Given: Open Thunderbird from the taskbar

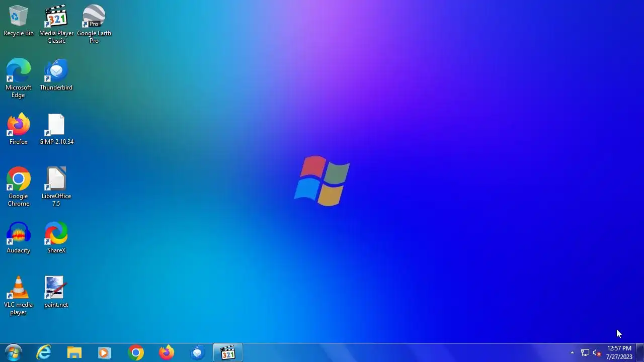Looking at the screenshot, I should [x=197, y=353].
